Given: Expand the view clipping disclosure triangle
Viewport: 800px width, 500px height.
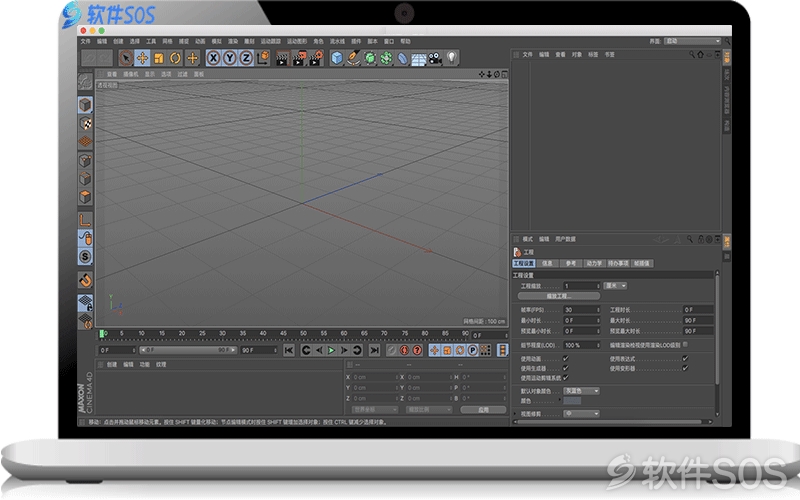Looking at the screenshot, I should point(515,414).
